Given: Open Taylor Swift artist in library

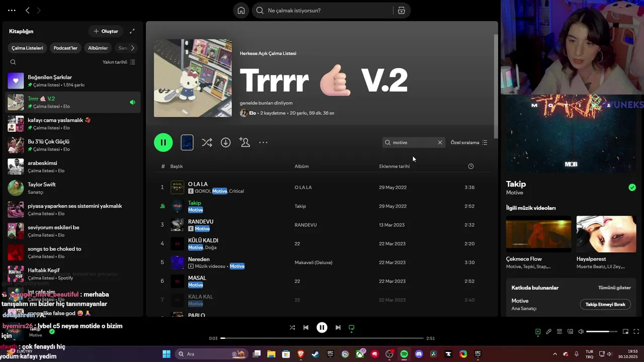Looking at the screenshot, I should coord(73,188).
